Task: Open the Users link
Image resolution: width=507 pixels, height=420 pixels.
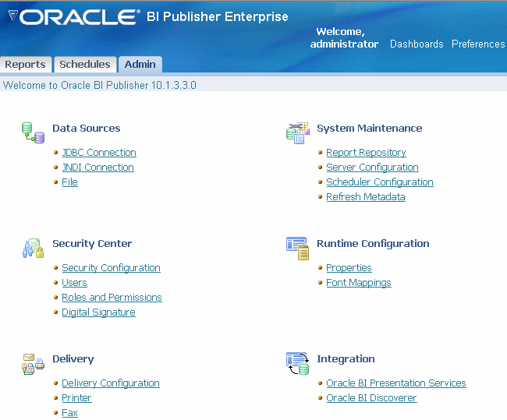Action: click(x=74, y=283)
